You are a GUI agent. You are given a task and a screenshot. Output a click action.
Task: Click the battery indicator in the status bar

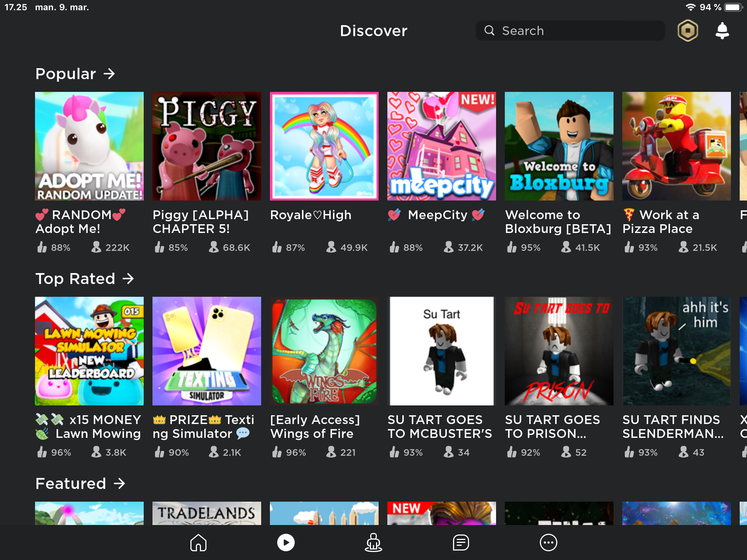click(x=733, y=7)
